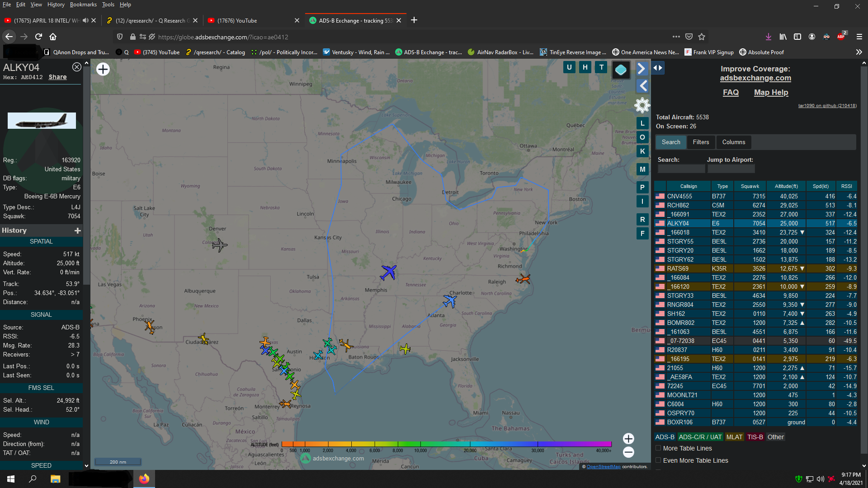Open a new browser tab
Viewport: 868px width, 488px height.
pyautogui.click(x=414, y=20)
